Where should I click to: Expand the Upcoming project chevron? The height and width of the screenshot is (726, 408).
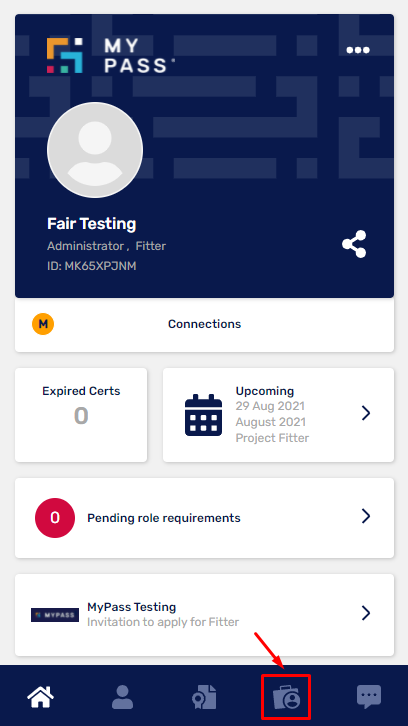pyautogui.click(x=366, y=413)
